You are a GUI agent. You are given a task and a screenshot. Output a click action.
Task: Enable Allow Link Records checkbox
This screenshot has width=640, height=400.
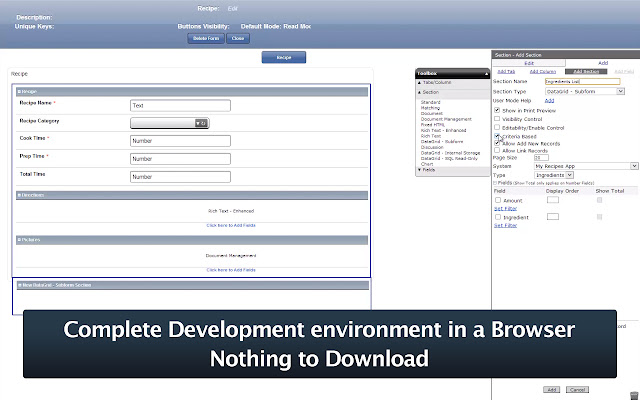[497, 150]
